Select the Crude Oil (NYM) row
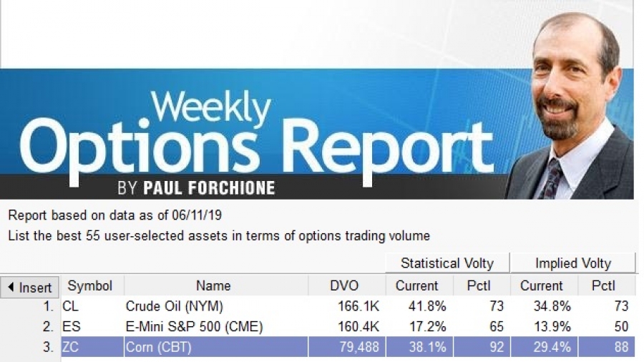644x362 pixels. point(318,306)
